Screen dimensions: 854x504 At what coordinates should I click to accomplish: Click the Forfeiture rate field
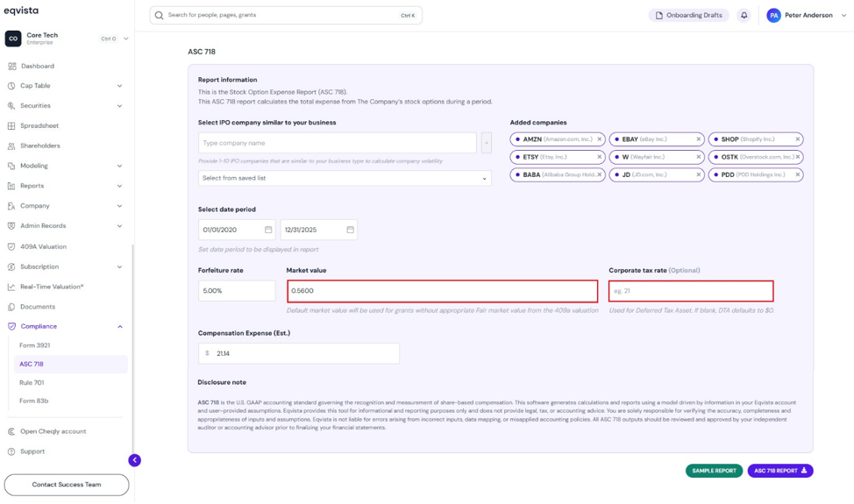click(x=237, y=291)
